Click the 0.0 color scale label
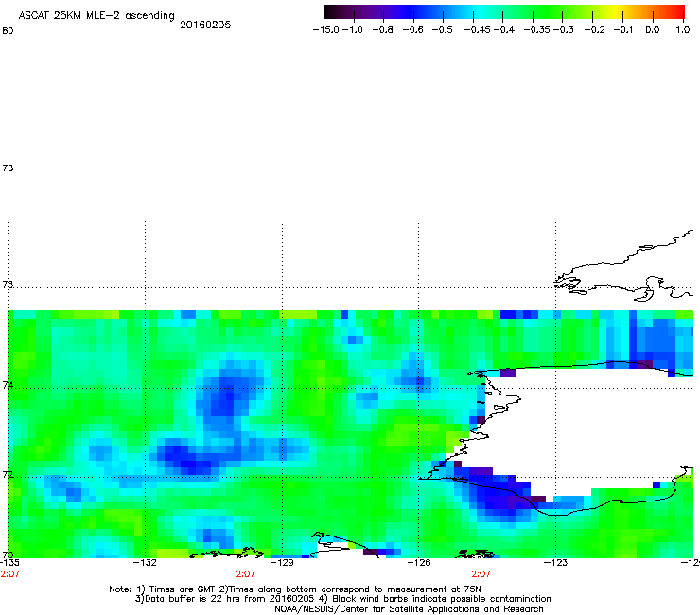The width and height of the screenshot is (700, 615). click(x=653, y=30)
